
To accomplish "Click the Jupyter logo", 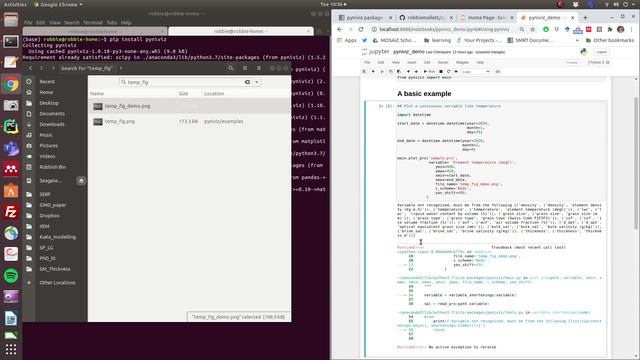I will pyautogui.click(x=375, y=52).
